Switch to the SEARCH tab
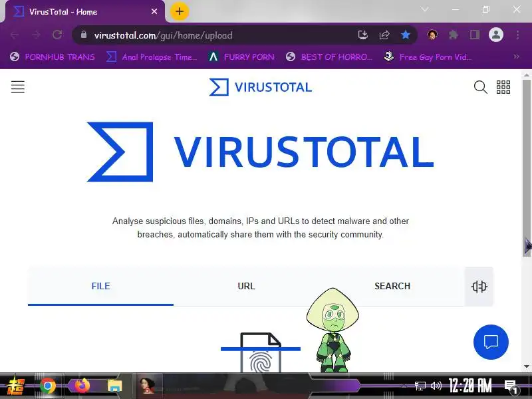Screen dimensions: 532x399 pyautogui.click(x=392, y=287)
